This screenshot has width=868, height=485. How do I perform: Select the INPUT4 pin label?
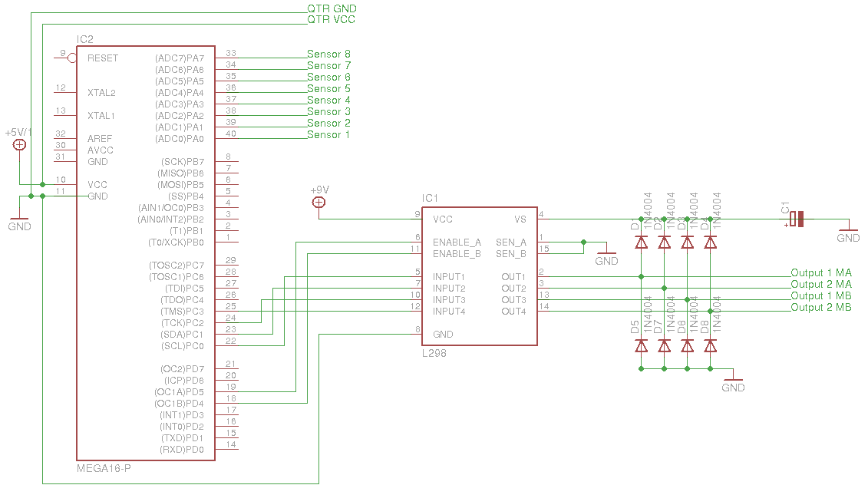(x=449, y=312)
